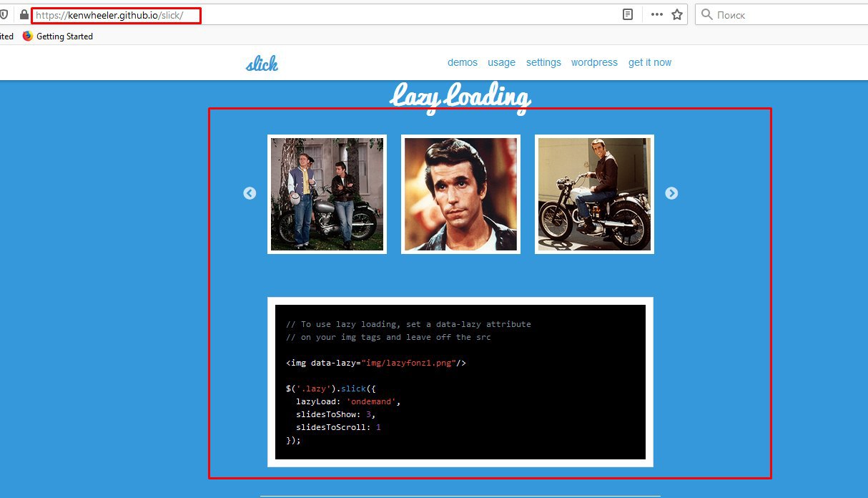
Task: Go to the demos section
Action: [463, 62]
